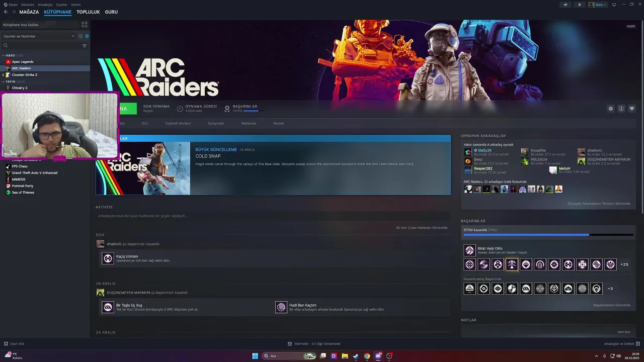Open Windows Start button
Screen dimensions: 644x362
tap(255, 356)
